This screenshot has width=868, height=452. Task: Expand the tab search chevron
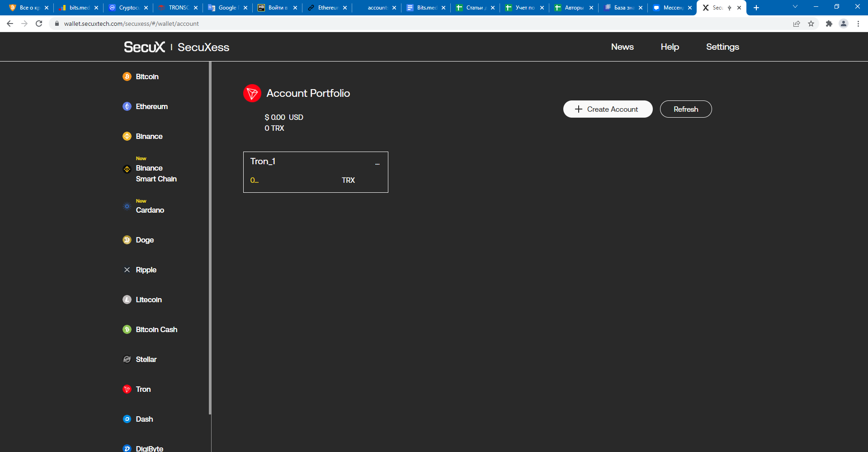point(795,7)
